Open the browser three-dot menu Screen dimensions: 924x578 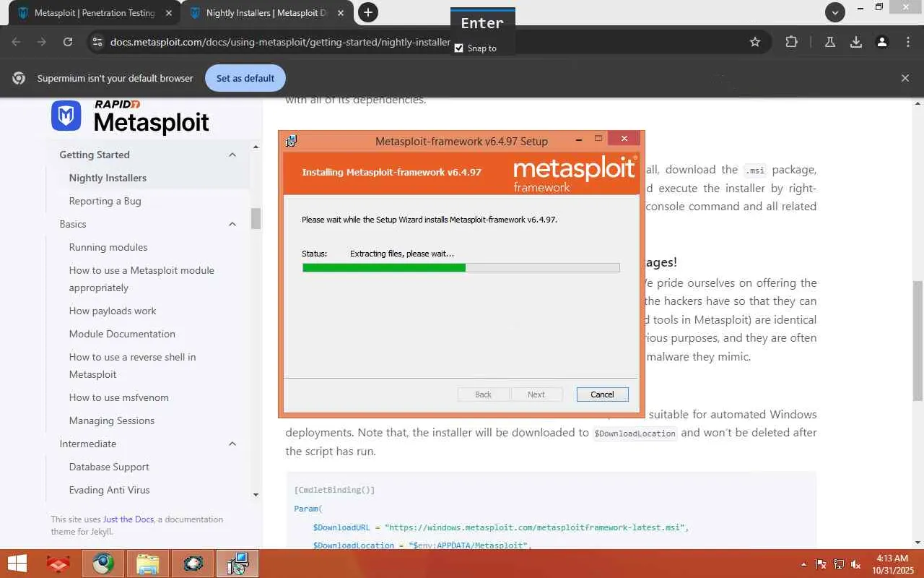click(908, 42)
